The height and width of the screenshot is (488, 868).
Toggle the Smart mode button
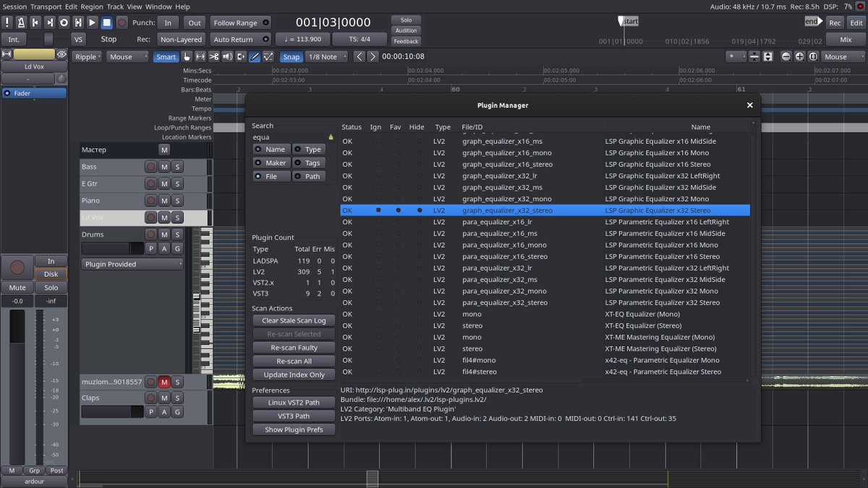[x=166, y=56]
